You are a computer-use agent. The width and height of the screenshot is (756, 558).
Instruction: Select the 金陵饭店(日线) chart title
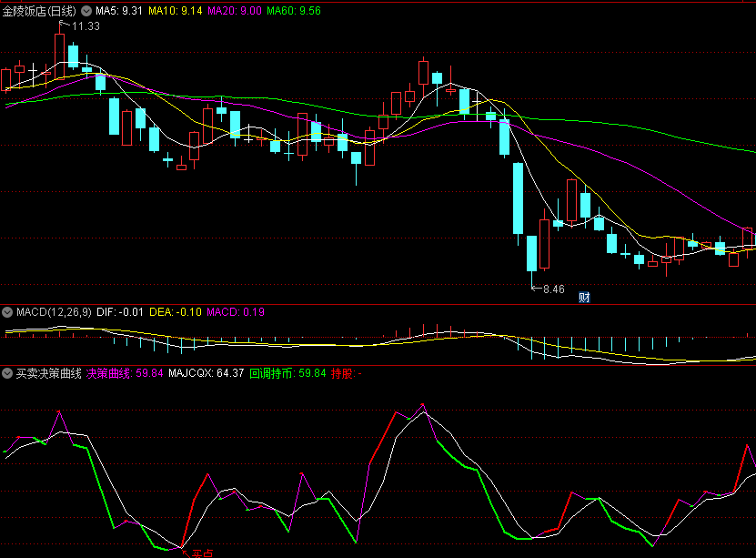(39, 11)
